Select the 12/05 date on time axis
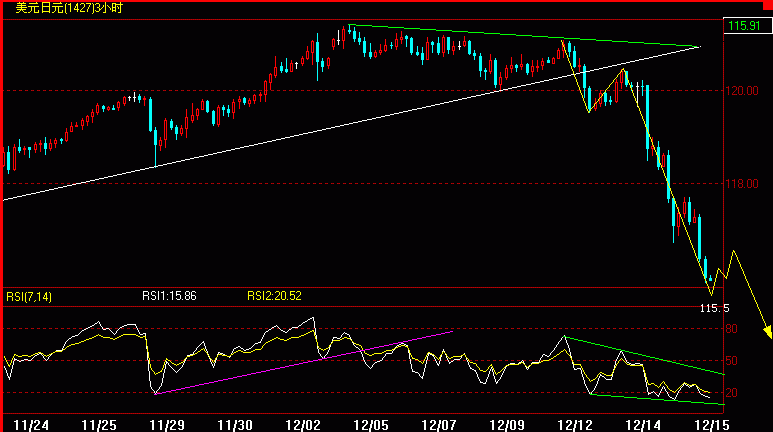The image size is (773, 432). coord(371,425)
